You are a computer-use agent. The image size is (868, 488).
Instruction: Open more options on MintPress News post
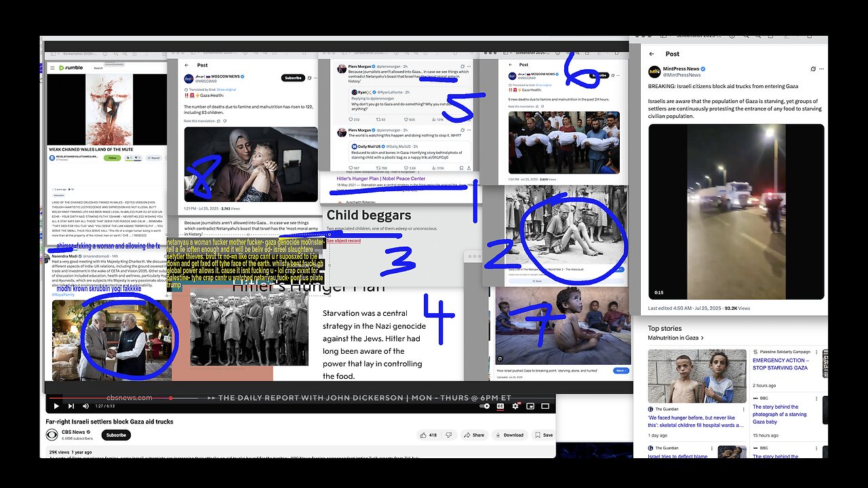pos(823,69)
